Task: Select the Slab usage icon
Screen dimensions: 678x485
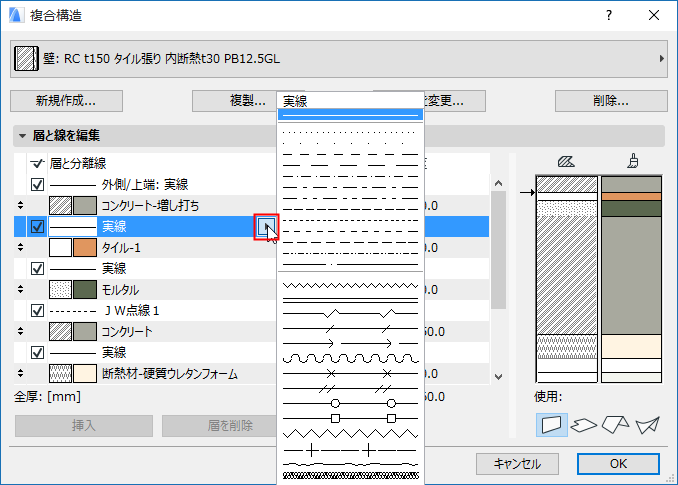Action: [583, 425]
